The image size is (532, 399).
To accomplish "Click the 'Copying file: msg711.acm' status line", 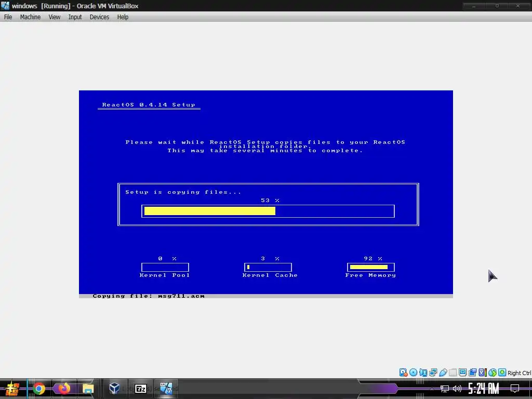I will pos(149,296).
